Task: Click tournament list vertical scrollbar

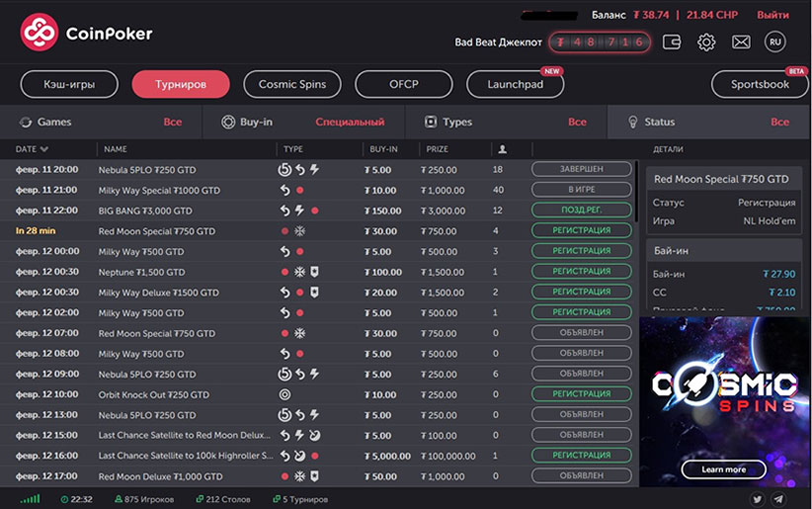Action: coord(636,192)
